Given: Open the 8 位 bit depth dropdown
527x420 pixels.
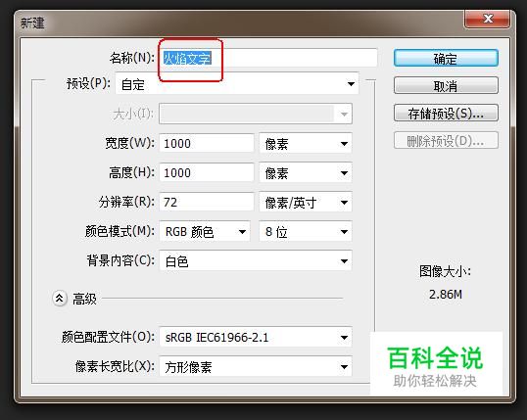Looking at the screenshot, I should [x=306, y=231].
